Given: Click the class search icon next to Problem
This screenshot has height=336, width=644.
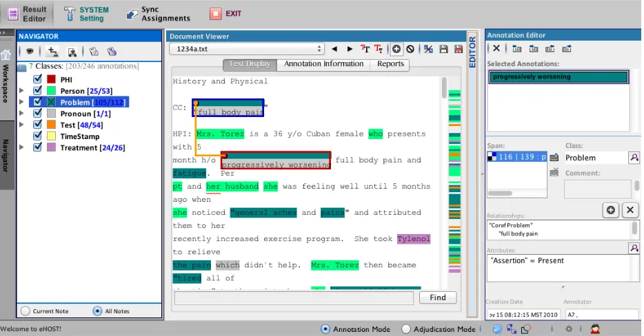Looking at the screenshot, I should click(634, 158).
